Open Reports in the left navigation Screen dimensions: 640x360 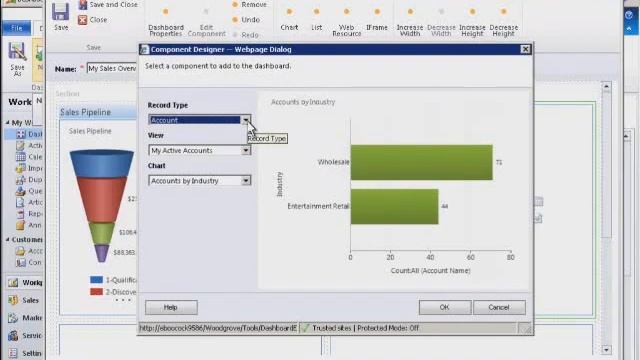pyautogui.click(x=29, y=213)
